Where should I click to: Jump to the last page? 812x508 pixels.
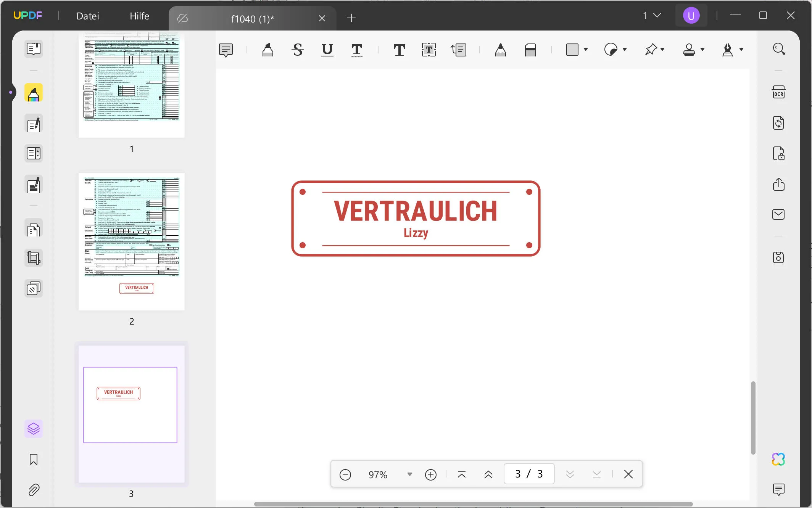(597, 474)
